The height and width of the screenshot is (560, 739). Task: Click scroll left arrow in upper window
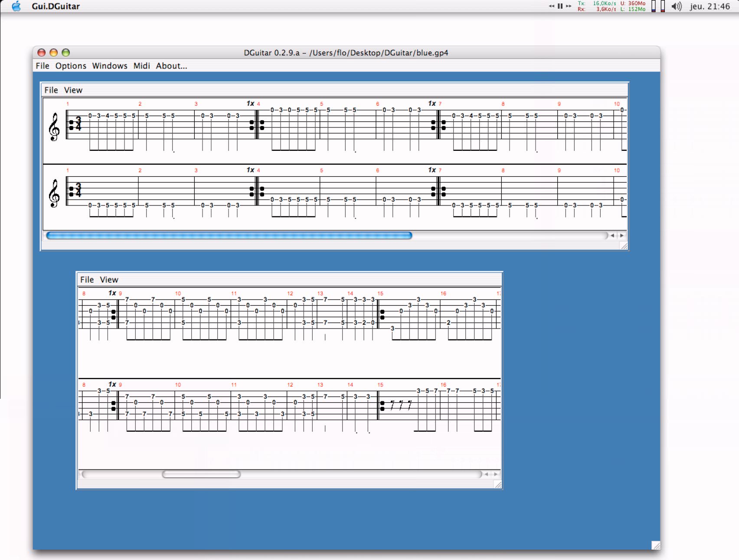[x=612, y=235]
